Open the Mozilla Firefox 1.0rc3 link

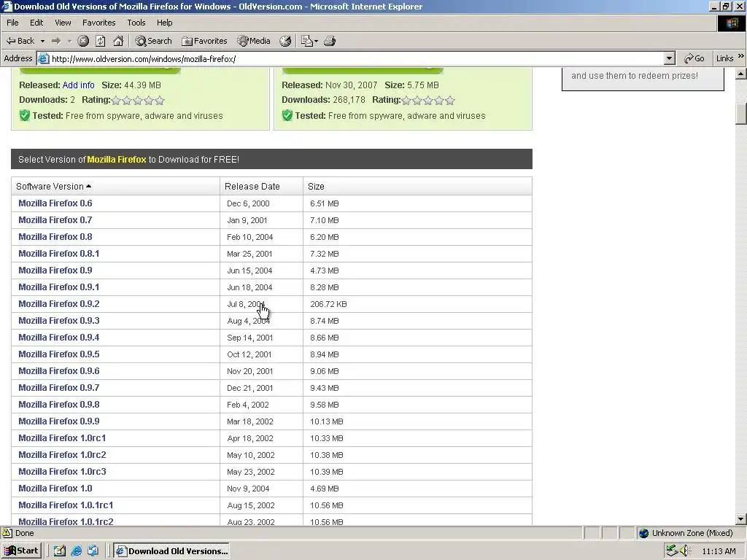(x=63, y=472)
